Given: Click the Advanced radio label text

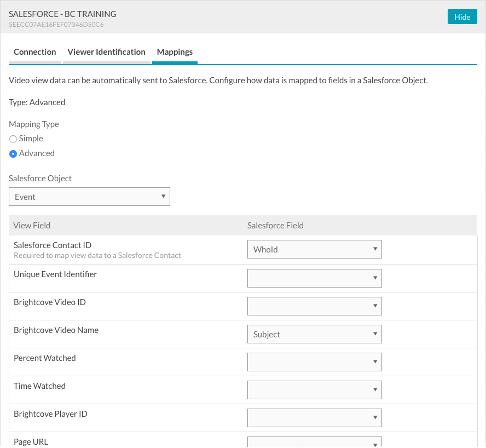Looking at the screenshot, I should point(37,154).
